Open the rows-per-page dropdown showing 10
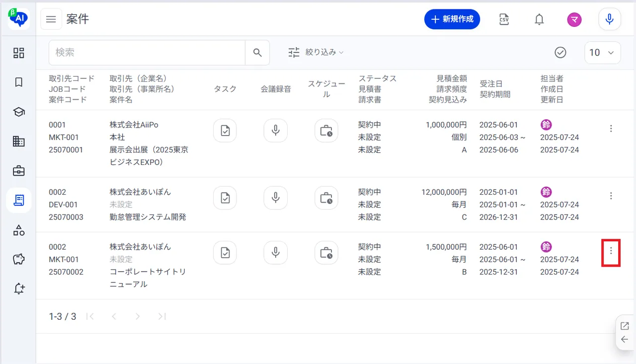 tap(603, 53)
